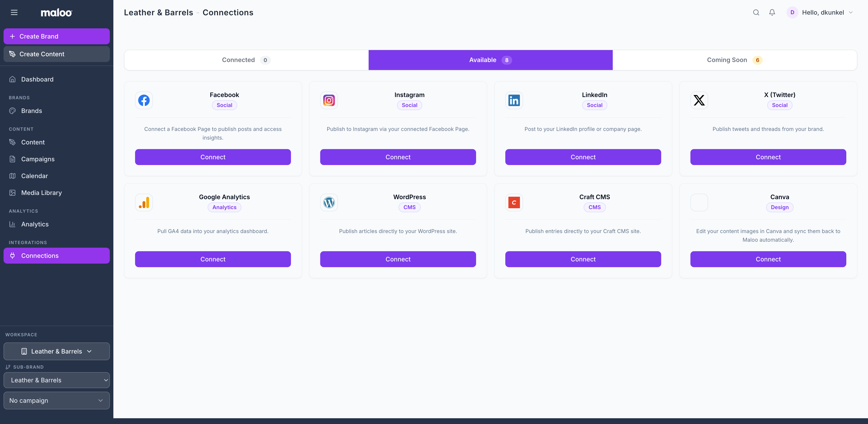This screenshot has width=868, height=424.
Task: Click the Instagram logo icon
Action: click(329, 100)
